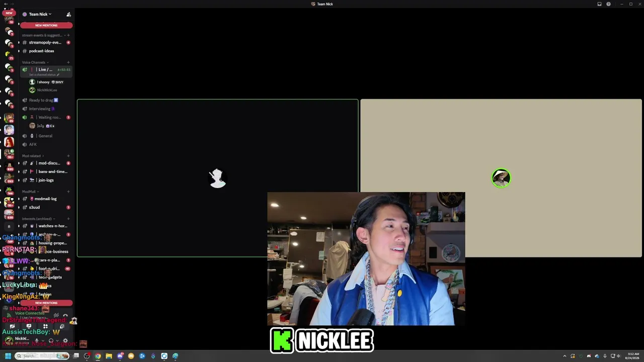
Task: Open the server icon labeled n in the server list
Action: pos(9,226)
